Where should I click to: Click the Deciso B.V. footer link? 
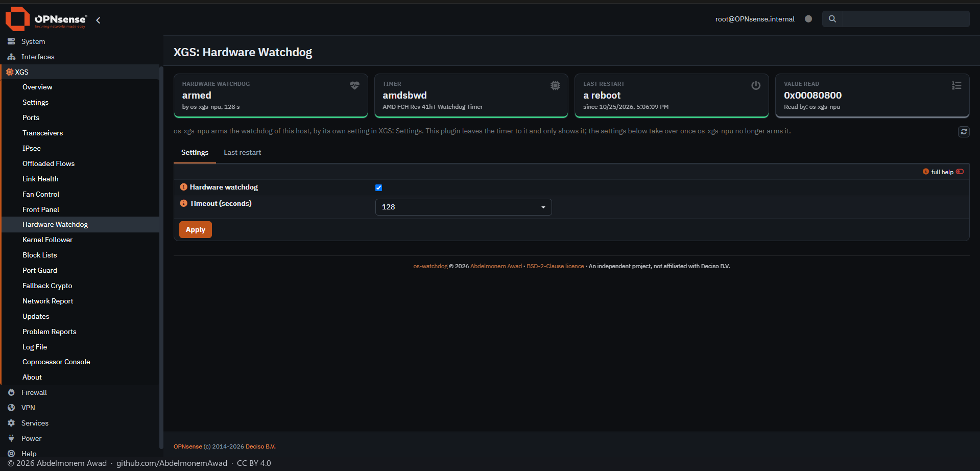point(260,446)
